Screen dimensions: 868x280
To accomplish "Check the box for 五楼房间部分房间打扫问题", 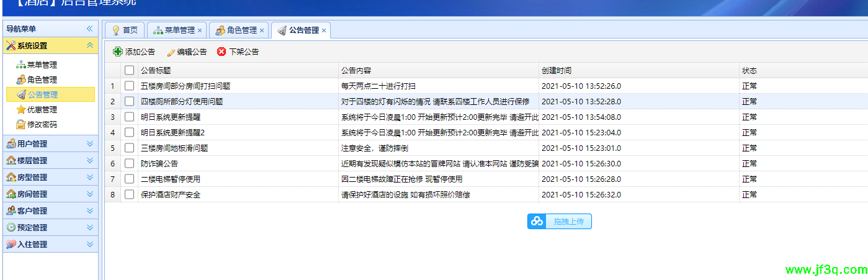I will 129,86.
